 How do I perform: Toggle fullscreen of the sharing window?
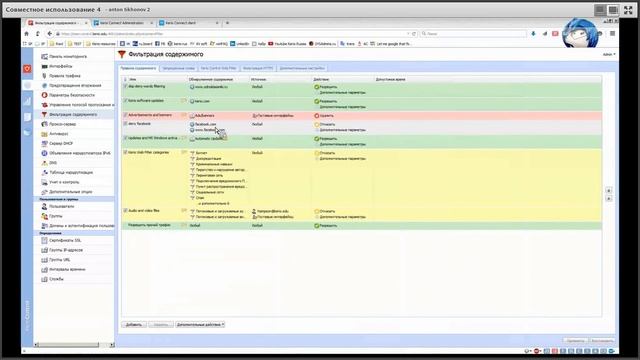click(x=628, y=10)
